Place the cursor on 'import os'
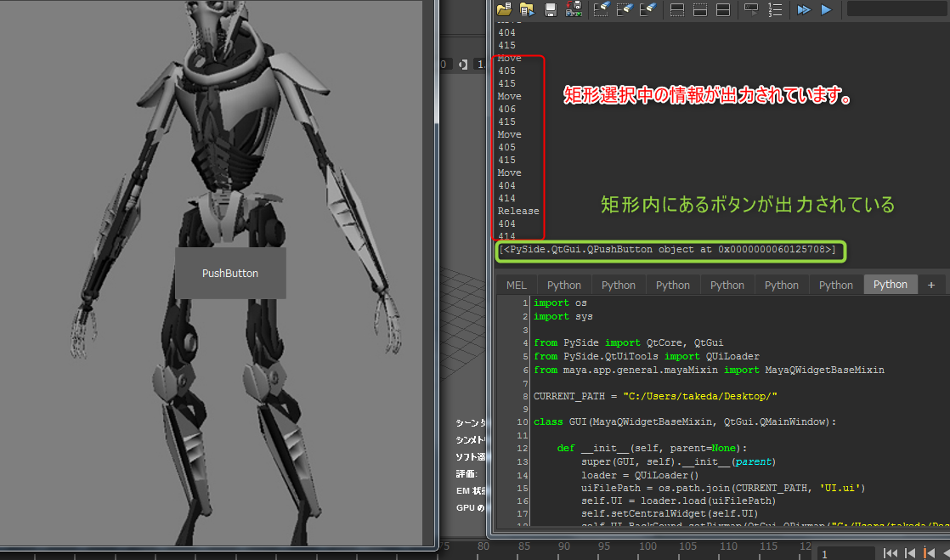This screenshot has height=560, width=950. (x=560, y=303)
